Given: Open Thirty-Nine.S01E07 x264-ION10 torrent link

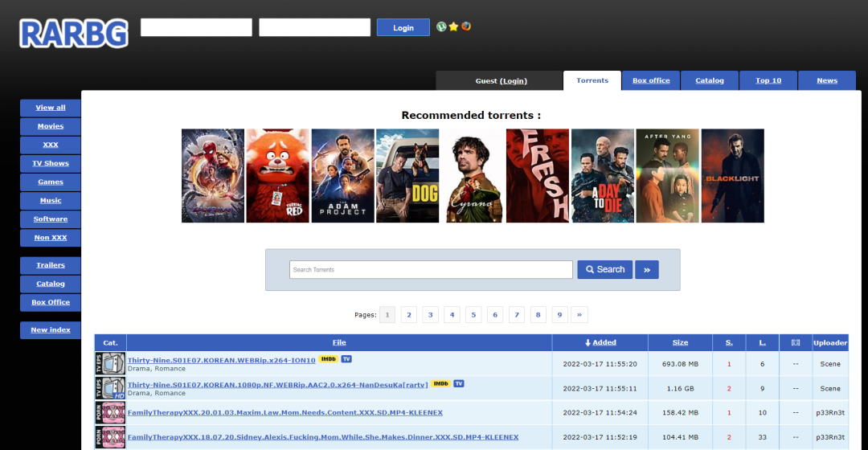Looking at the screenshot, I should pyautogui.click(x=222, y=360).
